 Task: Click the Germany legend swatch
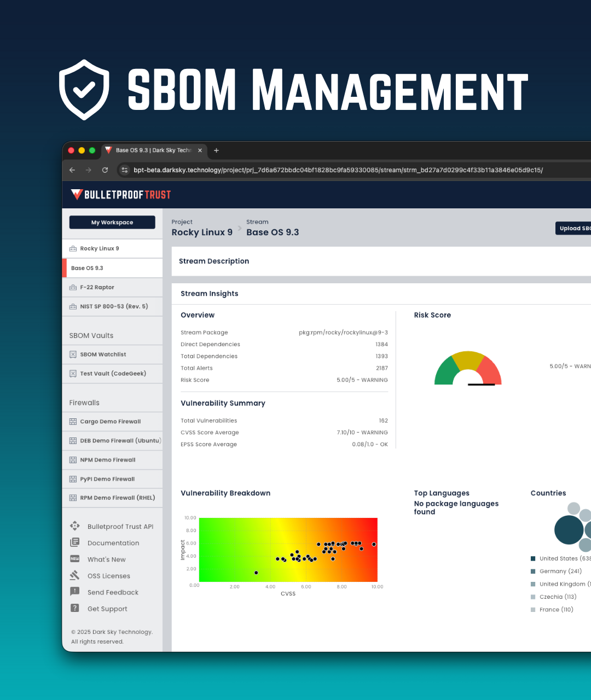point(533,571)
